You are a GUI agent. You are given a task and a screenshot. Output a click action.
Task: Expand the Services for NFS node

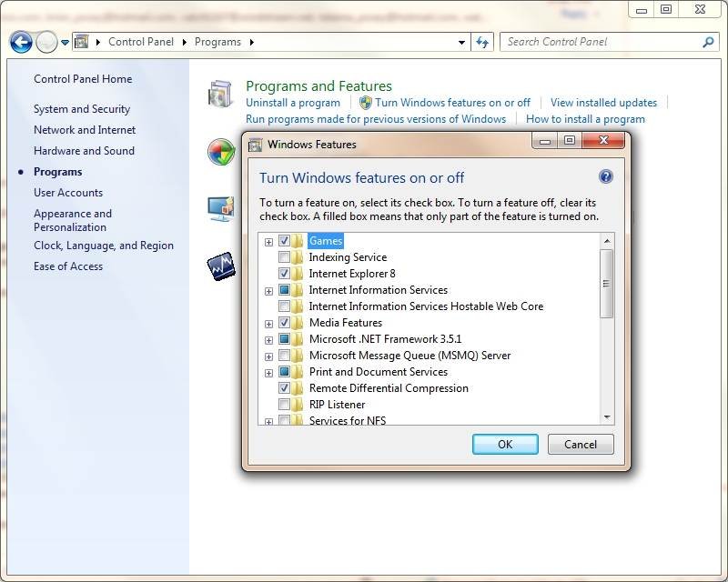(268, 421)
